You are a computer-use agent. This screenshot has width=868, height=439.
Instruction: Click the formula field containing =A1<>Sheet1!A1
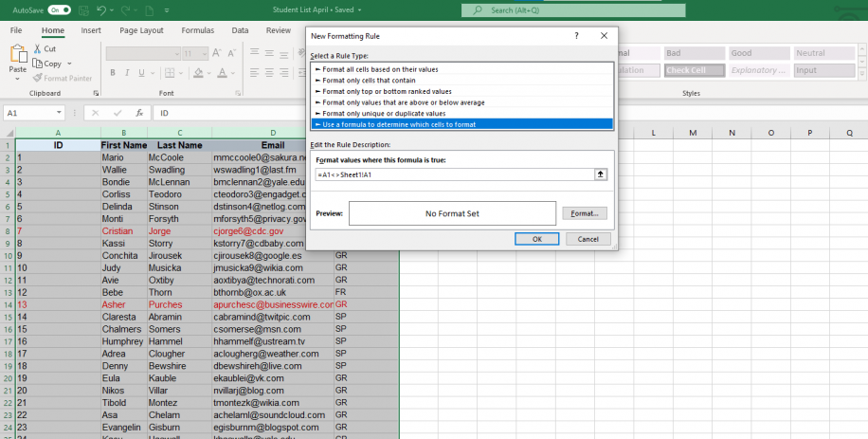[455, 174]
